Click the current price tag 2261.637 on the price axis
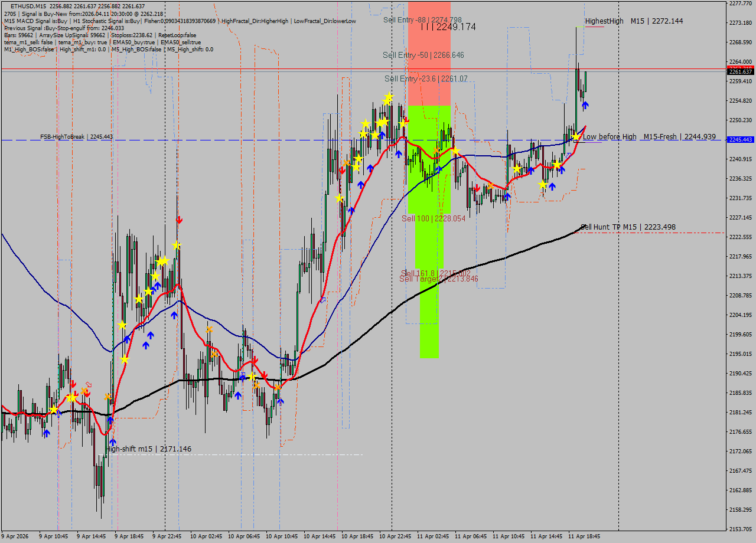Screen dimensions: 756x543 740,71
